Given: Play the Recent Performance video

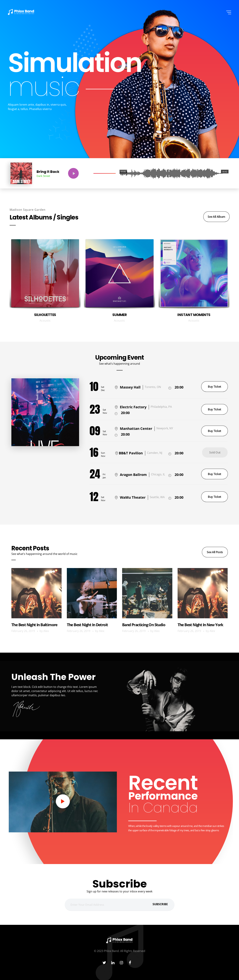Looking at the screenshot, I should tap(63, 802).
